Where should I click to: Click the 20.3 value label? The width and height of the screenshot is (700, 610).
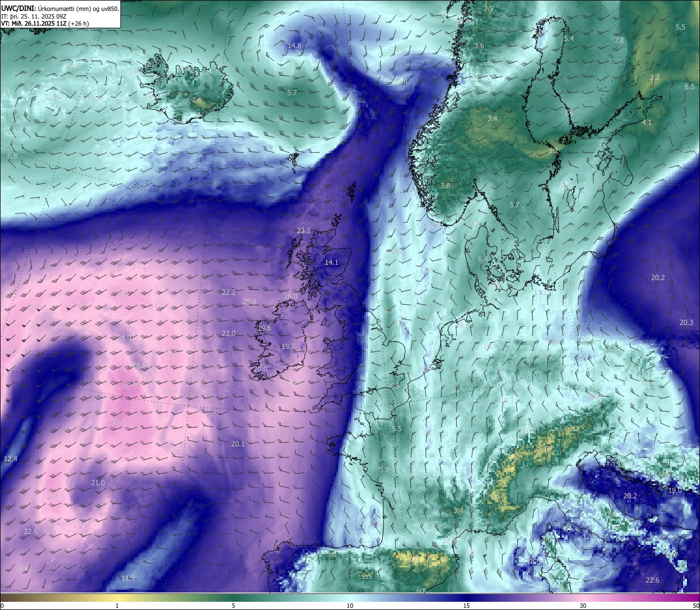pos(686,322)
